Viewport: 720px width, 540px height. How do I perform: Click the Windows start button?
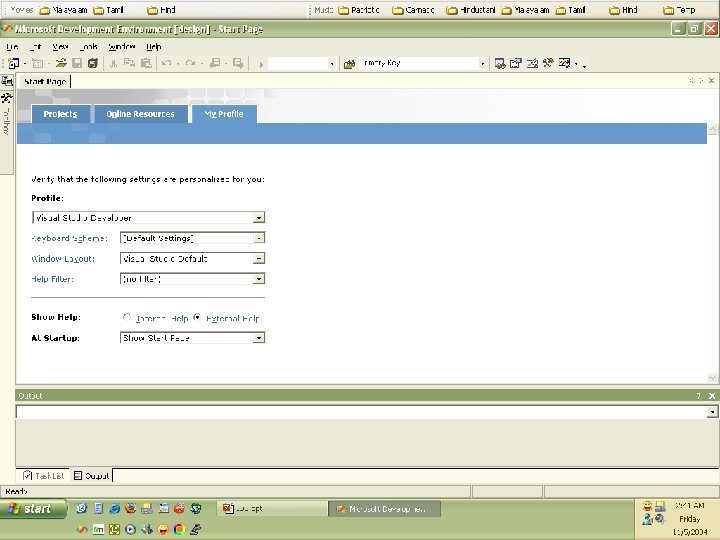[33, 509]
